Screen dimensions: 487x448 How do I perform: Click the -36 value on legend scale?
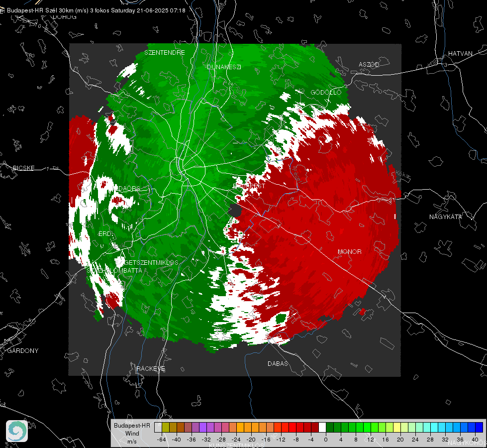click(x=192, y=440)
